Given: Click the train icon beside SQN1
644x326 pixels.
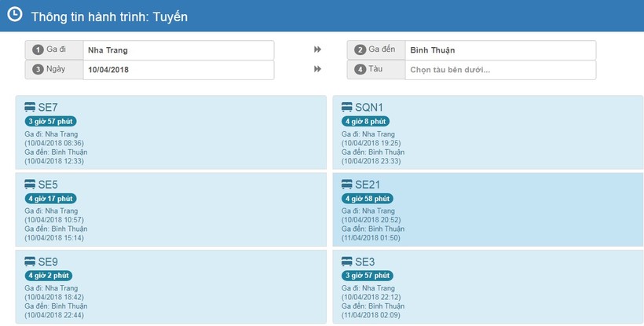Looking at the screenshot, I should 347,107.
